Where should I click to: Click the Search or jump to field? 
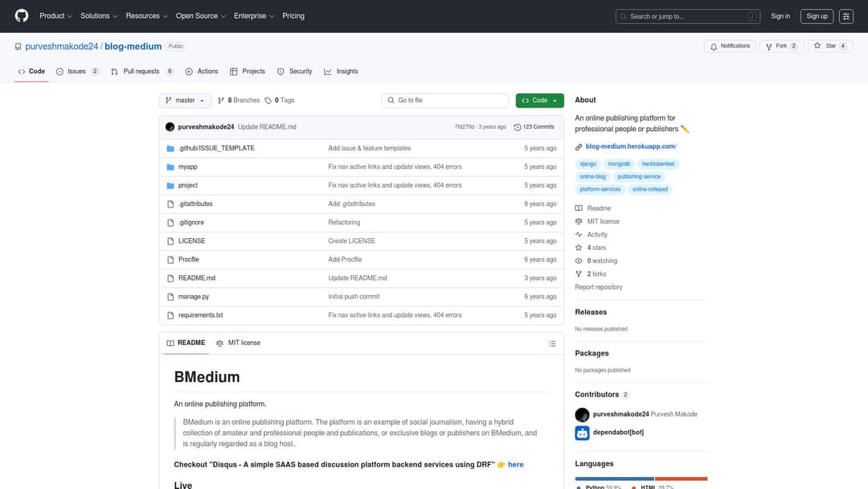[687, 17]
